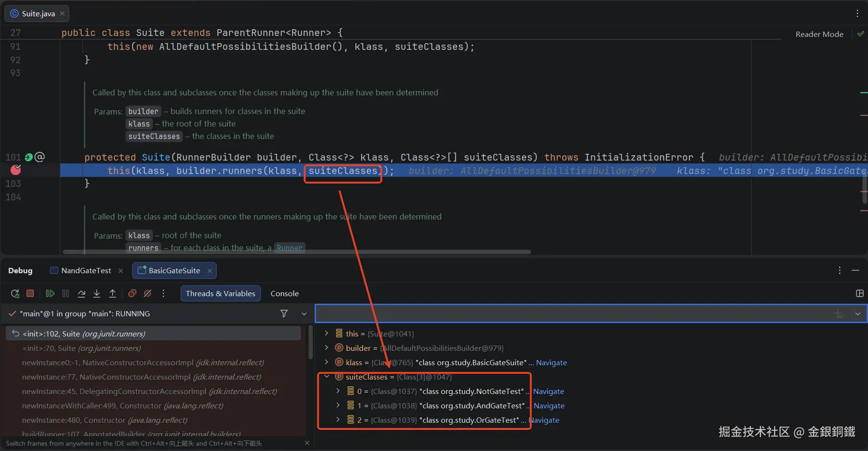Navigate to AndGateTest class
This screenshot has width=868, height=451.
click(549, 405)
